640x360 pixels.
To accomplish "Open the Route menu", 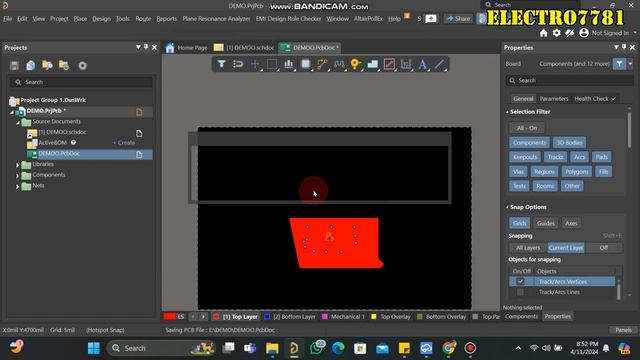I will pos(143,19).
